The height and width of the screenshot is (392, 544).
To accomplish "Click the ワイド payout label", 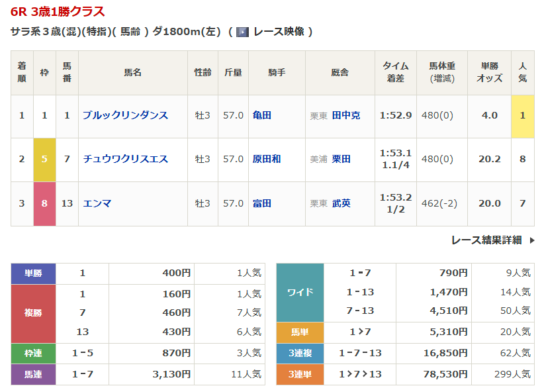I will (x=300, y=292).
